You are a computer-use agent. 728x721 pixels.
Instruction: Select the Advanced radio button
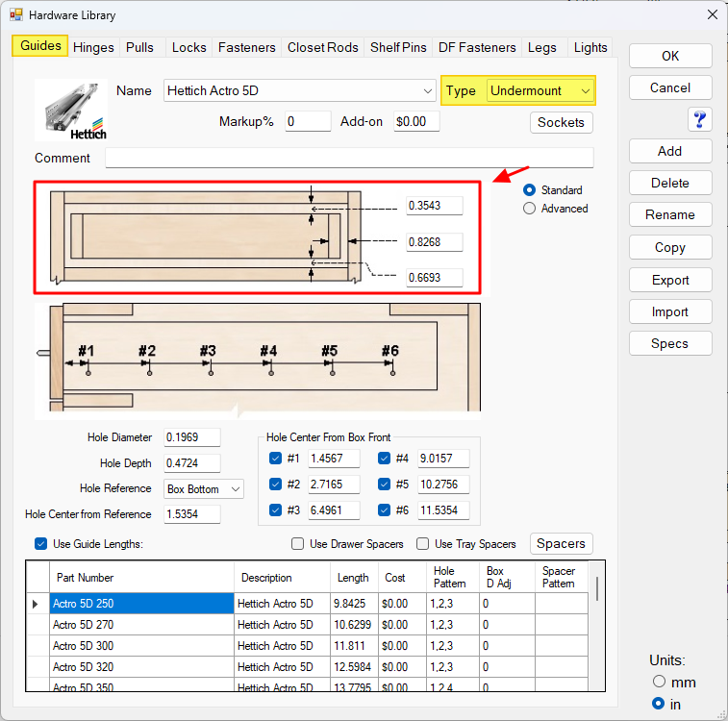coord(530,209)
